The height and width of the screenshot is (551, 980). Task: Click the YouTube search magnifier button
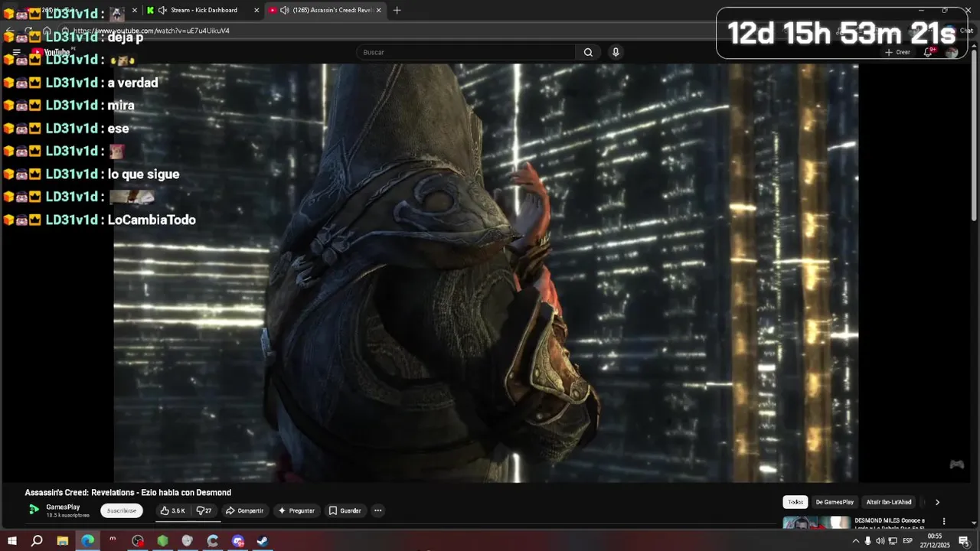click(x=588, y=52)
